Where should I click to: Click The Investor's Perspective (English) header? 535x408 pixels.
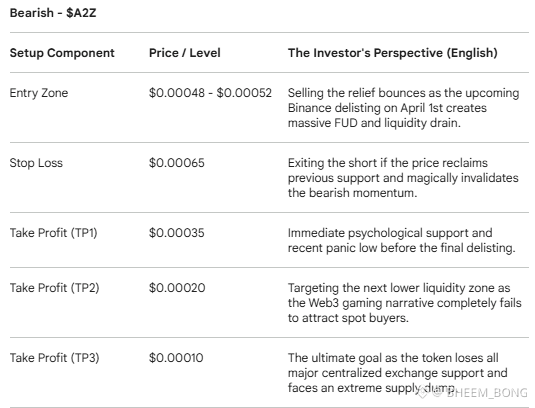pos(392,53)
